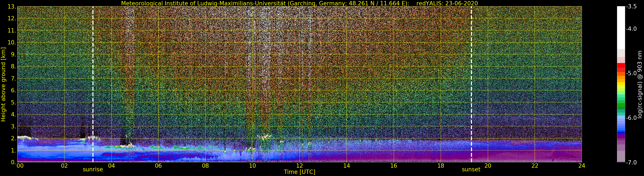Click the time tick label '14'

347,166
